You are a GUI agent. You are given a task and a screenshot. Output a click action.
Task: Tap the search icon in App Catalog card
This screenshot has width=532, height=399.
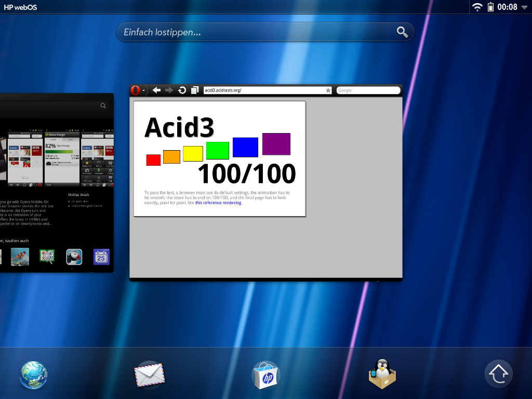pyautogui.click(x=103, y=105)
